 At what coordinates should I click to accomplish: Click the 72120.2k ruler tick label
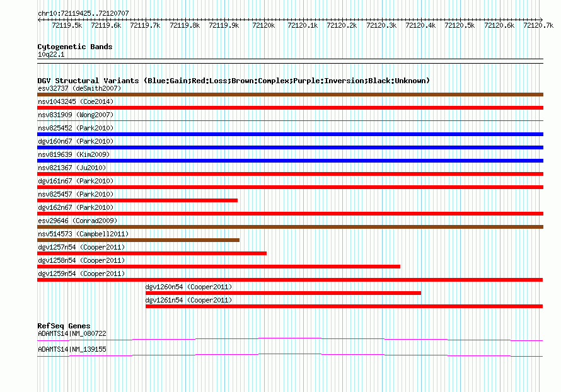(342, 25)
